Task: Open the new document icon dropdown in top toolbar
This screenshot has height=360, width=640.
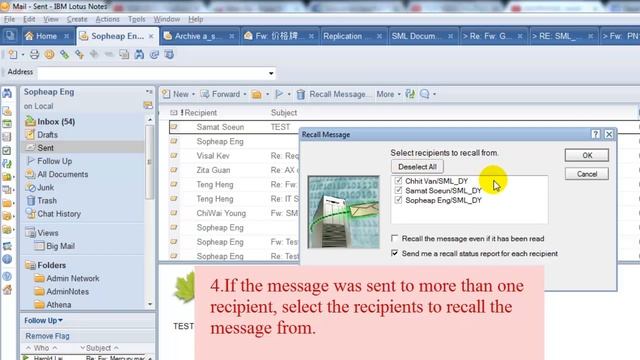Action: pyautogui.click(x=23, y=54)
